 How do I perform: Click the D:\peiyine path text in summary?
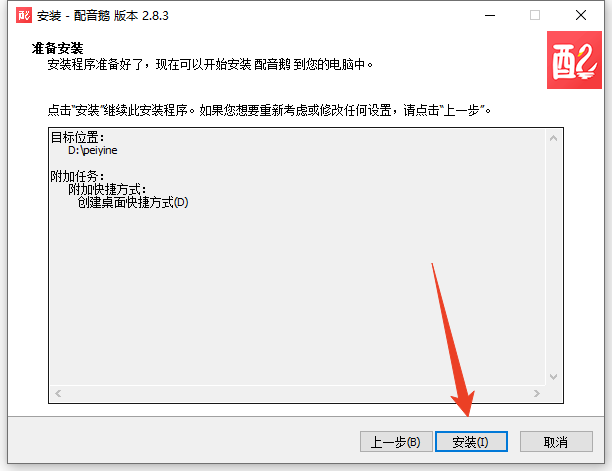[x=93, y=150]
